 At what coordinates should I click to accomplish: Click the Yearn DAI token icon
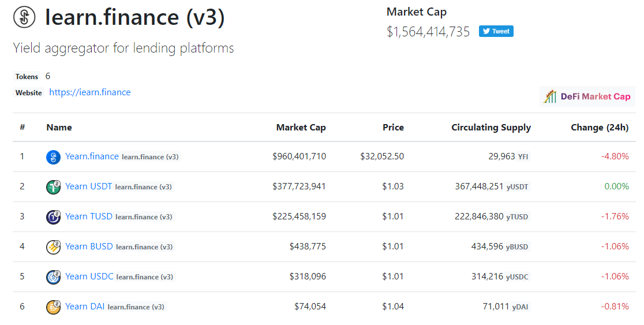54,307
